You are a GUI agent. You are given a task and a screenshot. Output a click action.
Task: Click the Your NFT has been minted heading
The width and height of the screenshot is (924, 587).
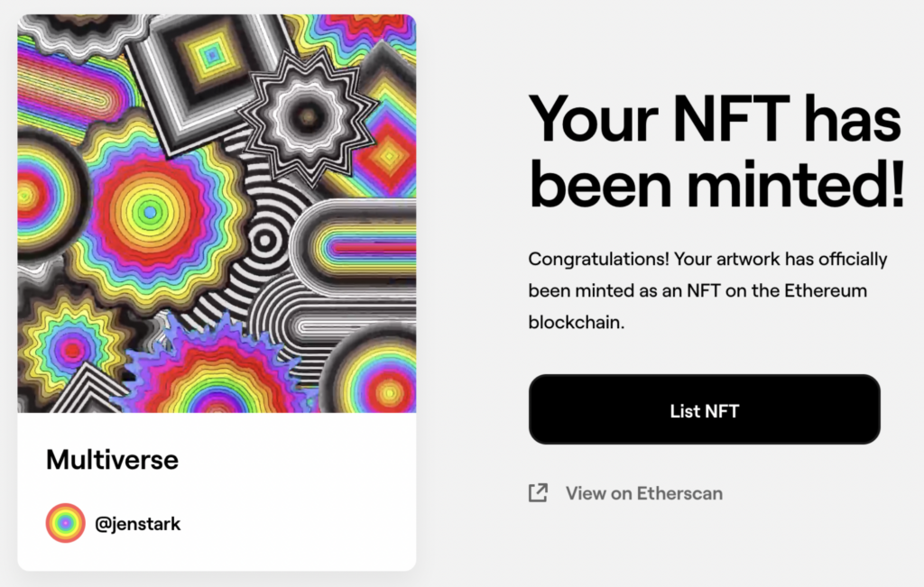[x=716, y=150]
